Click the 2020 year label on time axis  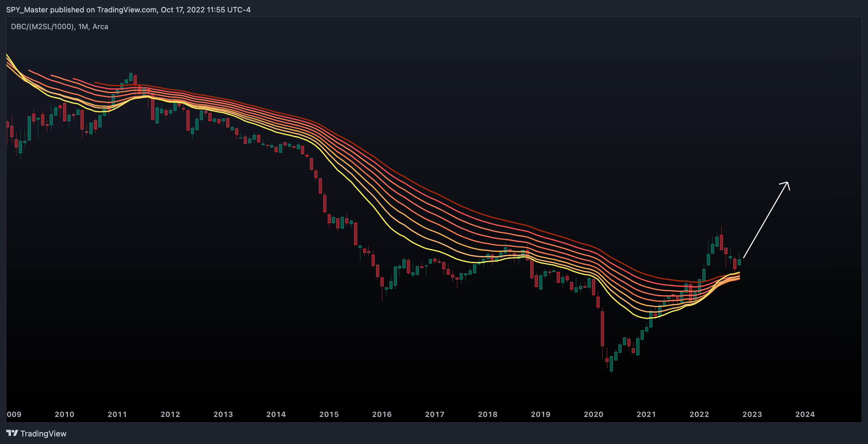point(593,414)
